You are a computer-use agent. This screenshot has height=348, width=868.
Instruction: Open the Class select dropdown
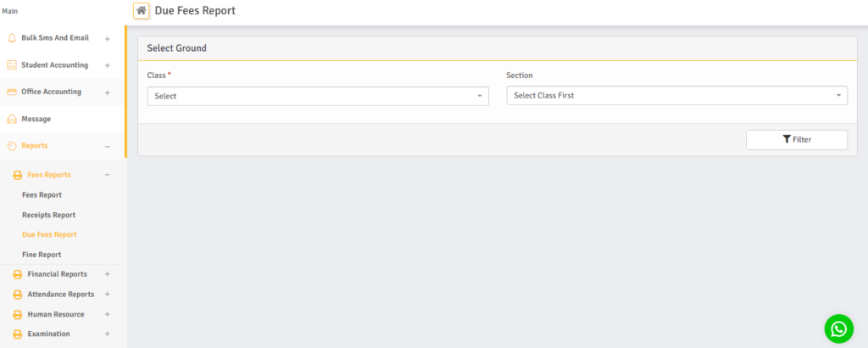[x=318, y=96]
